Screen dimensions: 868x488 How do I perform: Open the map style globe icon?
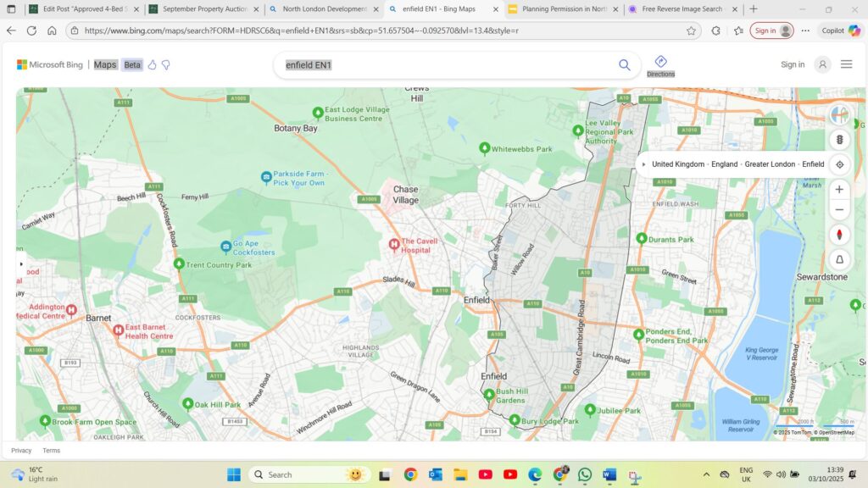pyautogui.click(x=839, y=114)
